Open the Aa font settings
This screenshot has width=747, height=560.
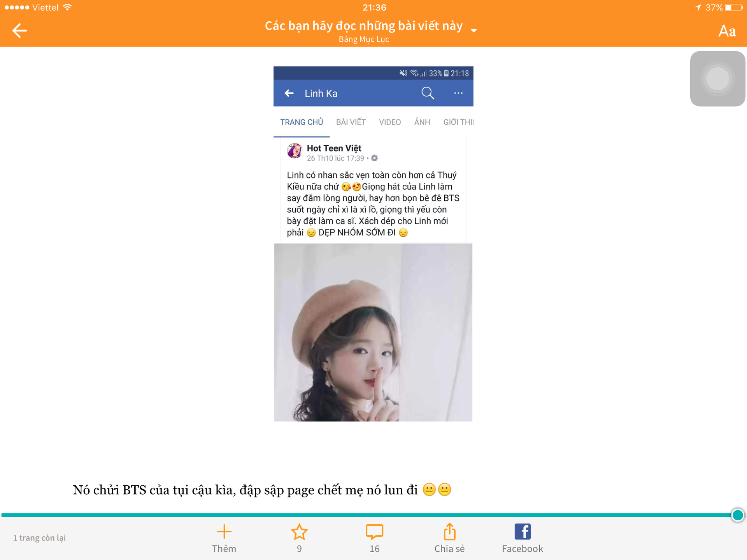click(x=727, y=31)
